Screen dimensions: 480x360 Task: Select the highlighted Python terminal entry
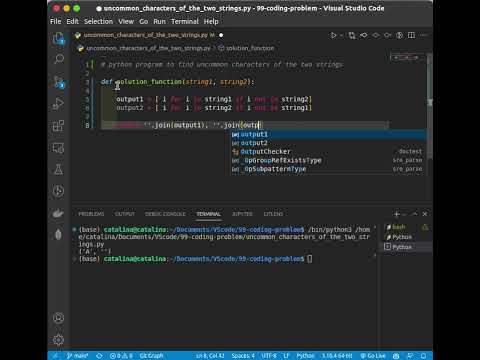point(406,247)
